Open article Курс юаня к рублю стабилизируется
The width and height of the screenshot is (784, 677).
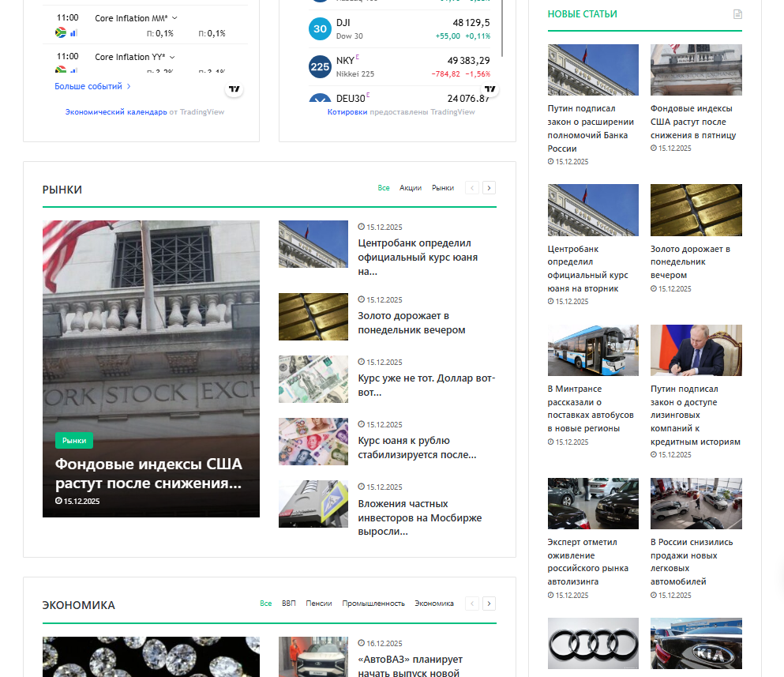click(417, 448)
